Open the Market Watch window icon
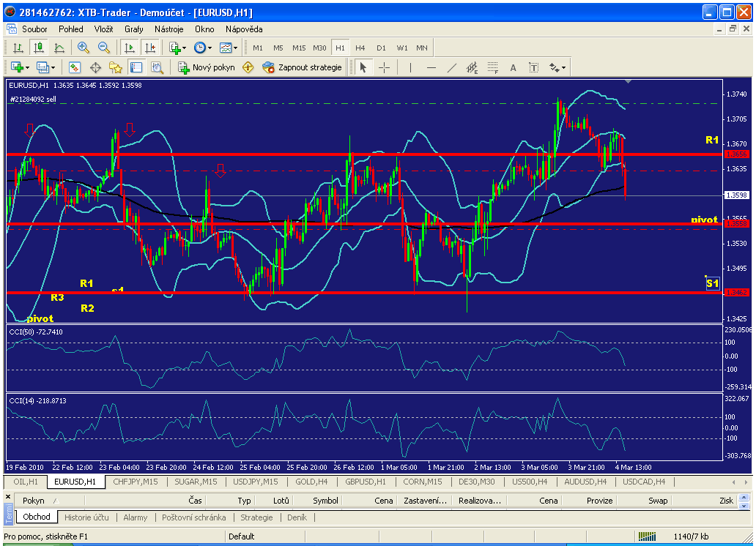The width and height of the screenshot is (756, 546). pyautogui.click(x=75, y=67)
